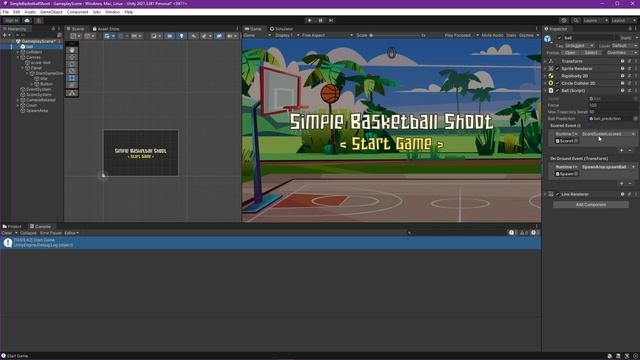The image size is (640, 360).
Task: Open the File menu
Action: click(6, 12)
